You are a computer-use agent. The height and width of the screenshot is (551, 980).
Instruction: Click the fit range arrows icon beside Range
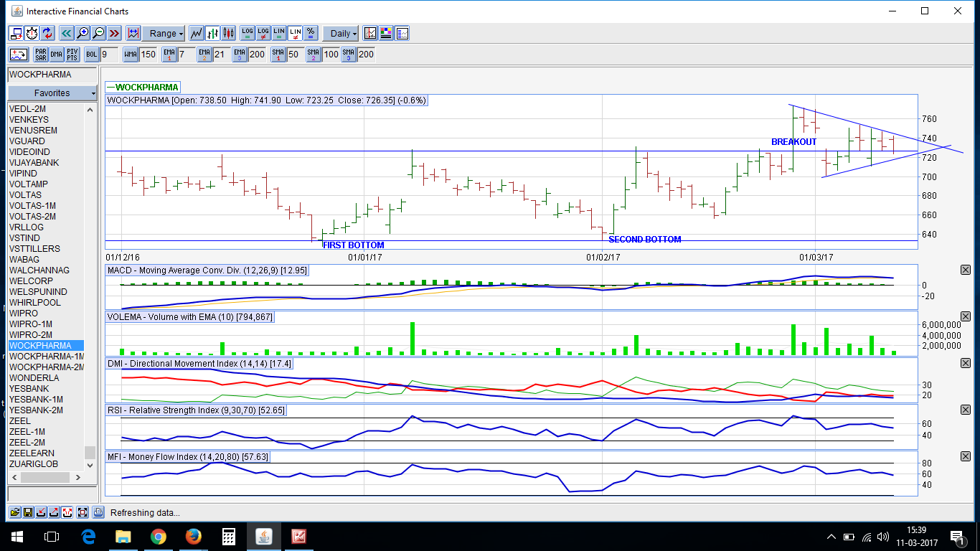click(133, 33)
